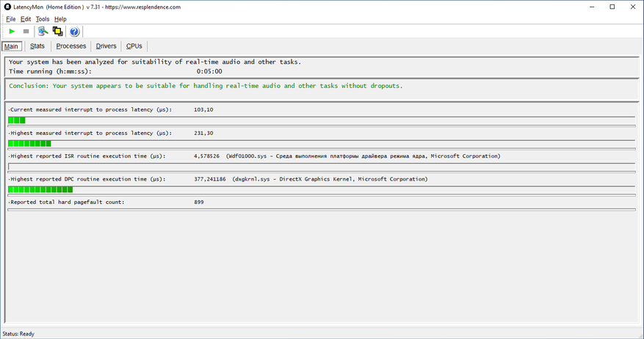This screenshot has height=339, width=644.
Task: Click the green conclusion text message
Action: [x=206, y=86]
